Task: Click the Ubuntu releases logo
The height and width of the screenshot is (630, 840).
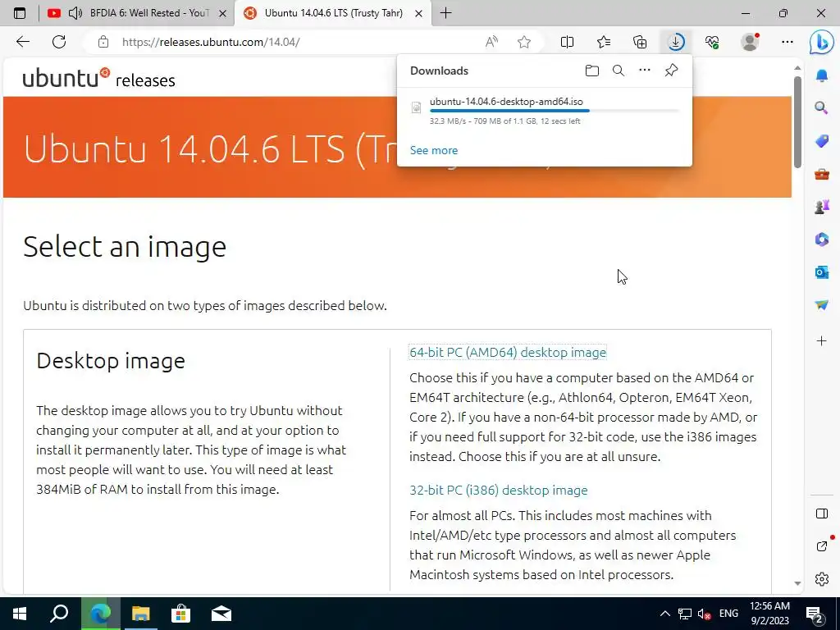Action: (x=99, y=78)
